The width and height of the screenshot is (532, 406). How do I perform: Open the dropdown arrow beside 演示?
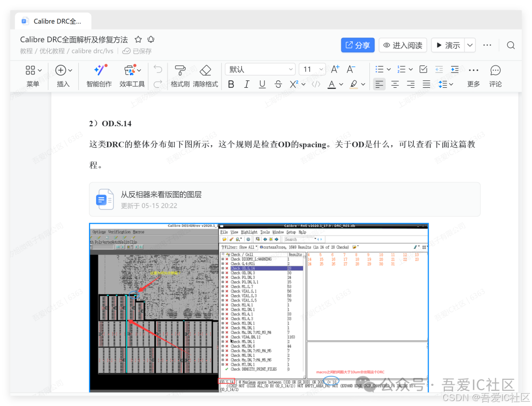[x=470, y=45]
